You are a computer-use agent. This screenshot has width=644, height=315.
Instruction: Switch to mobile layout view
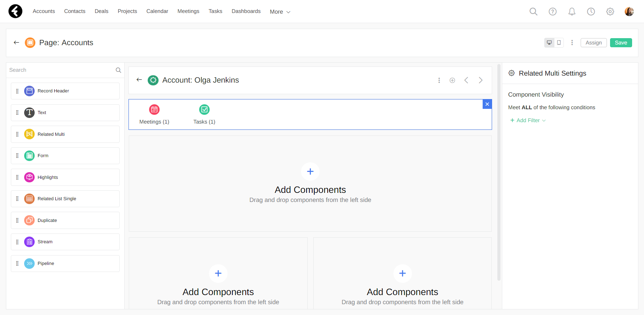(559, 43)
